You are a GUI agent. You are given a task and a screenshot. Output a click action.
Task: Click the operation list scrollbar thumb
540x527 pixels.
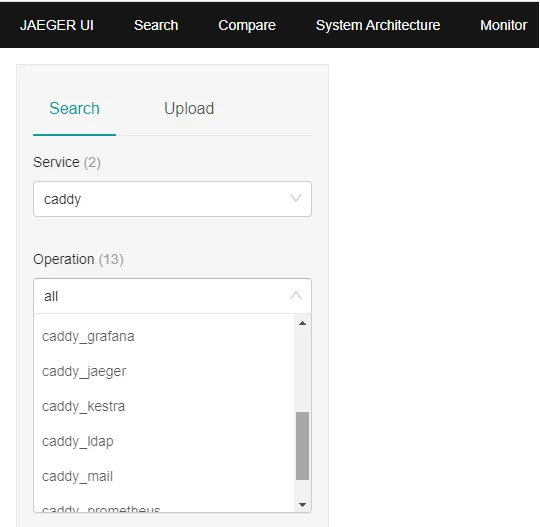click(302, 446)
